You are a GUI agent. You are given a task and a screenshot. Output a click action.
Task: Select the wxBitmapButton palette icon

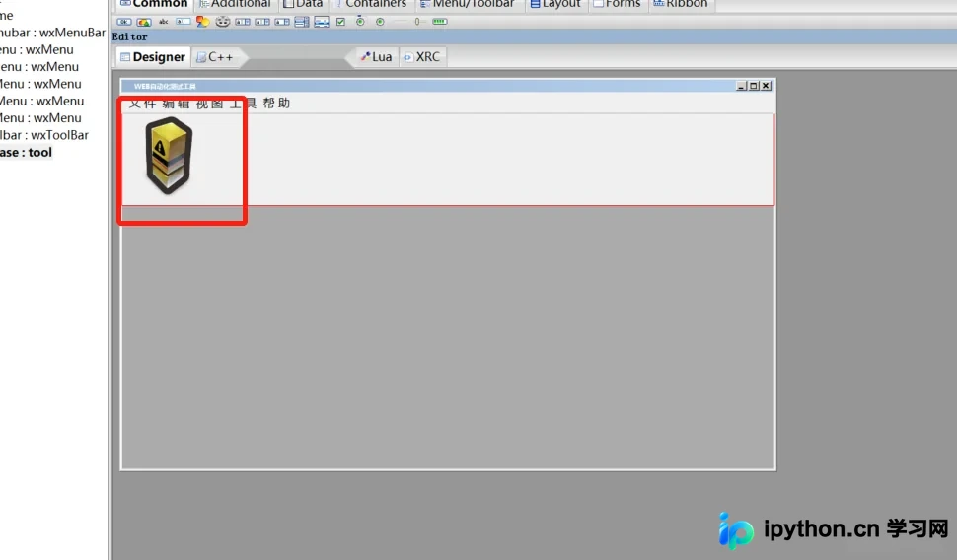click(x=144, y=22)
